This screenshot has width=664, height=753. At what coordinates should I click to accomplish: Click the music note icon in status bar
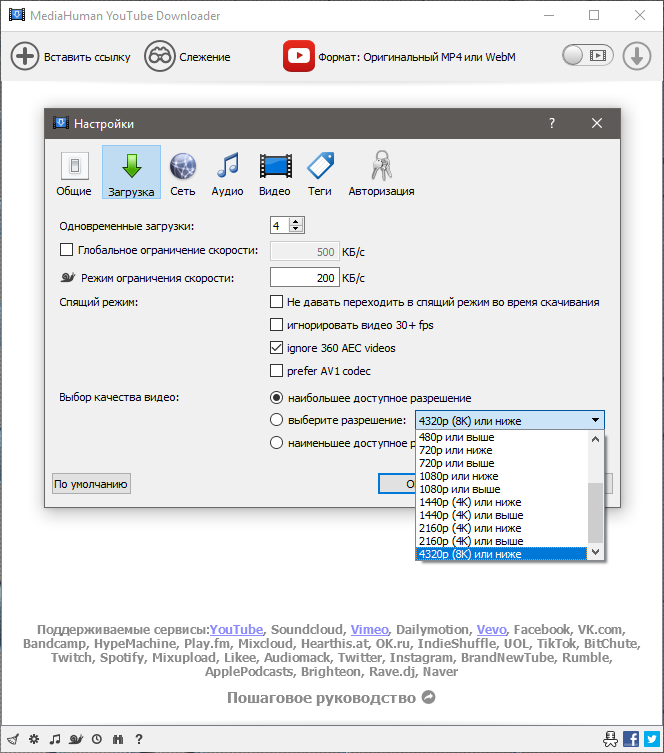click(x=55, y=739)
